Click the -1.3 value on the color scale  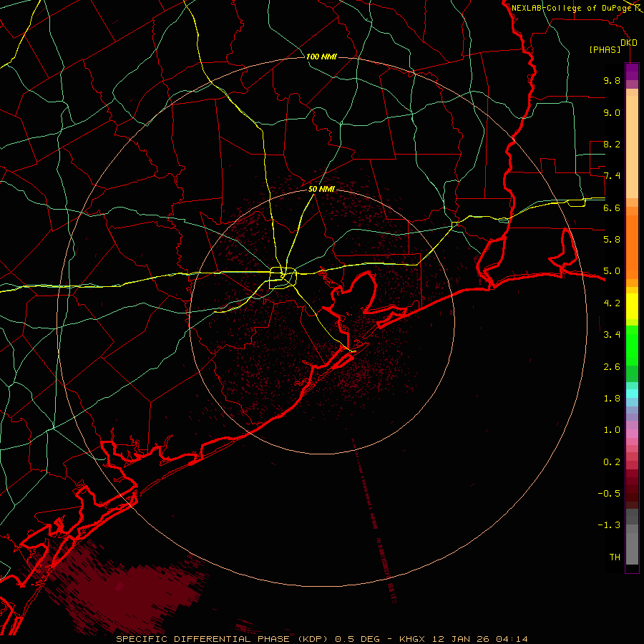click(x=609, y=525)
